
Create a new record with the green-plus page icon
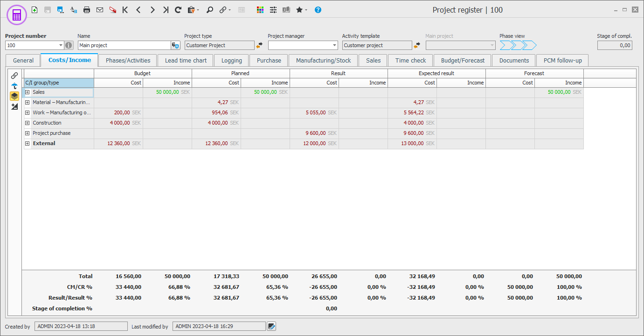pyautogui.click(x=35, y=9)
